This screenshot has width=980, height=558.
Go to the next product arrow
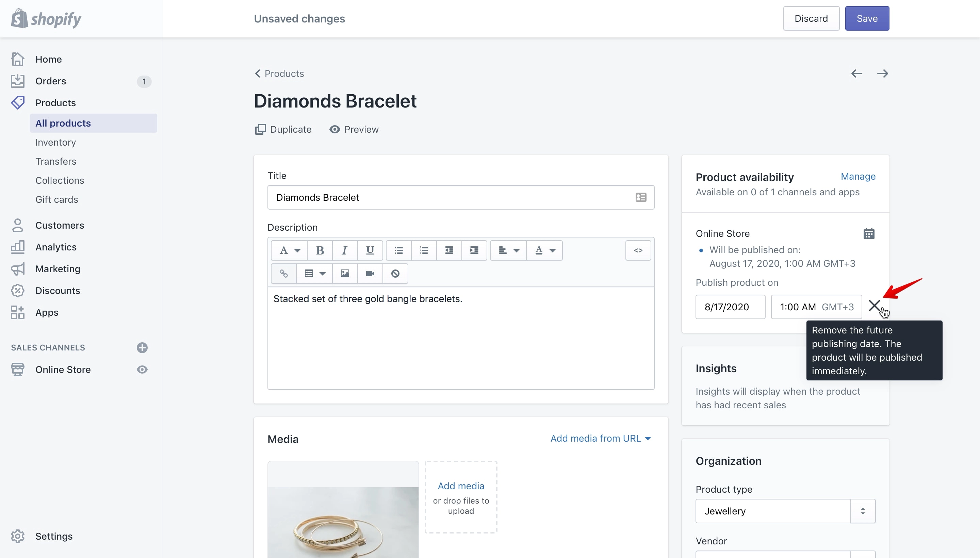[883, 73]
